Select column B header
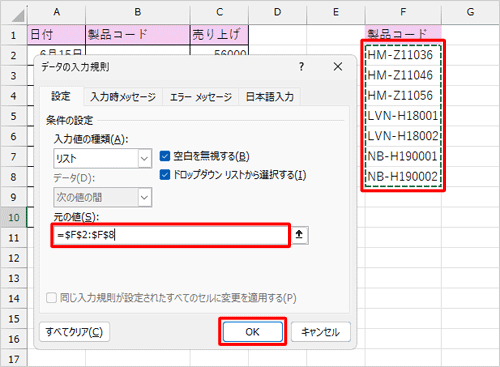The image size is (500, 367). [138, 12]
